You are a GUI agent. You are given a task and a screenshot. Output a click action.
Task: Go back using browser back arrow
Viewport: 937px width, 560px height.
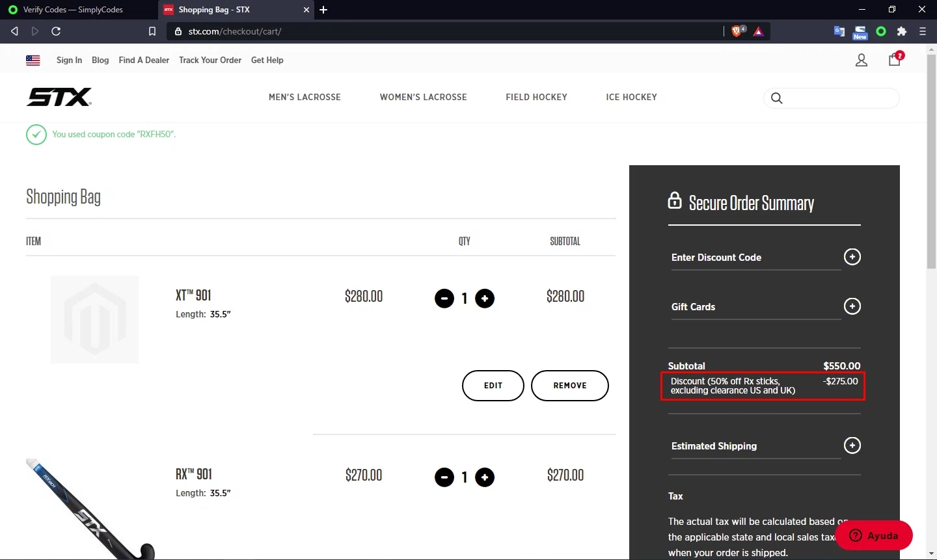(14, 31)
